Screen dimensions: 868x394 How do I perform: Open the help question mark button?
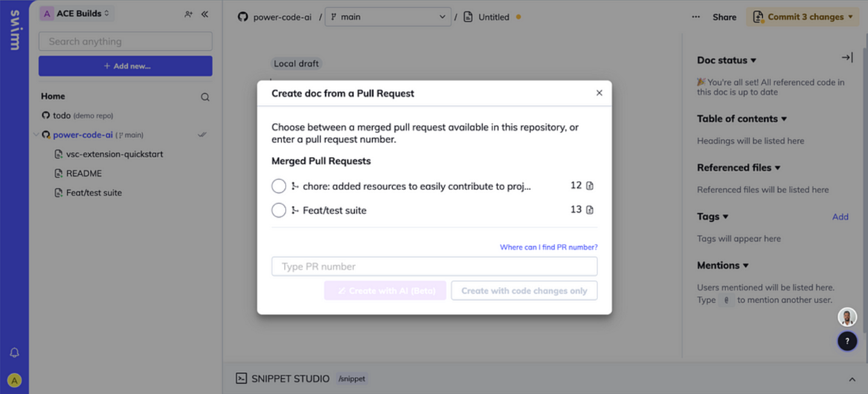pos(847,341)
